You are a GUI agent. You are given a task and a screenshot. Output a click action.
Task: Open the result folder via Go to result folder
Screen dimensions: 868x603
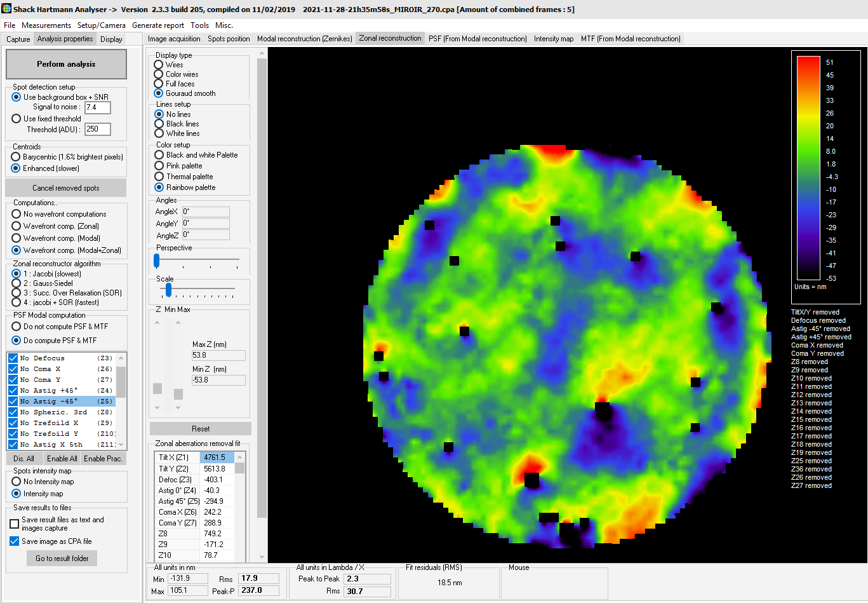coord(62,559)
